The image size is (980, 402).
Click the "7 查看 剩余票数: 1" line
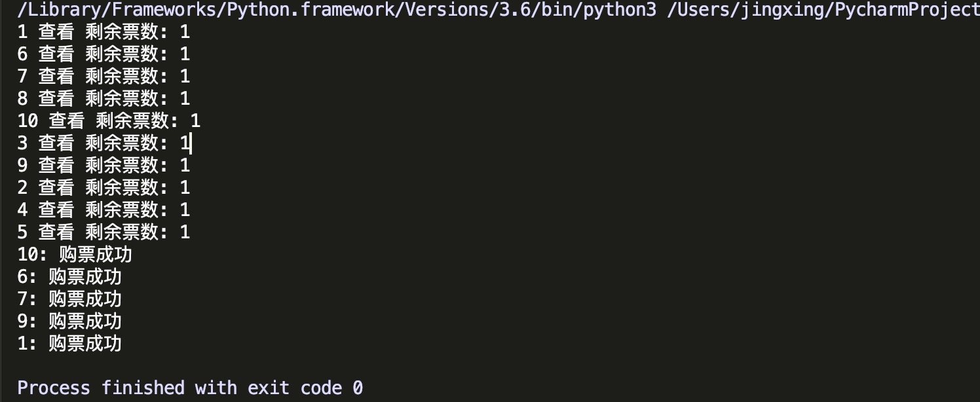click(x=104, y=77)
